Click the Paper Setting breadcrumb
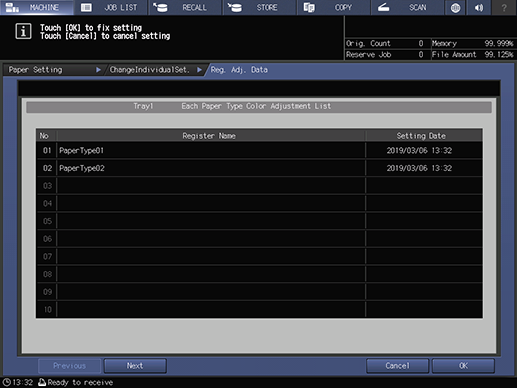 (x=53, y=70)
